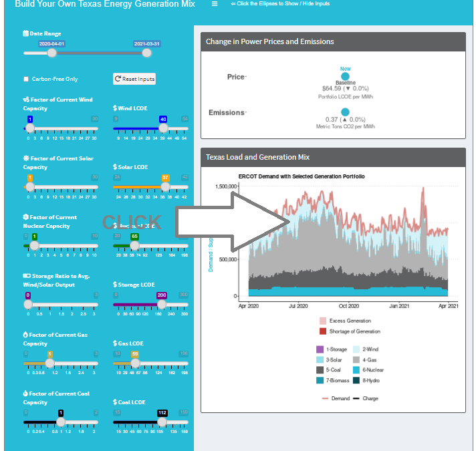This screenshot has height=451, width=476.
Task: Click the New price indicator dot
Action: (x=345, y=77)
